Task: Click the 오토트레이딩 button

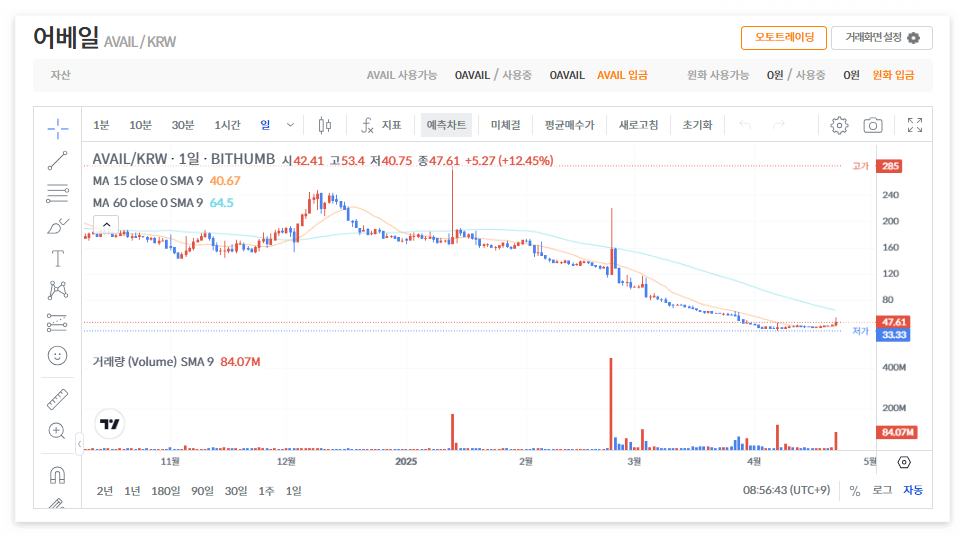Action: 784,38
